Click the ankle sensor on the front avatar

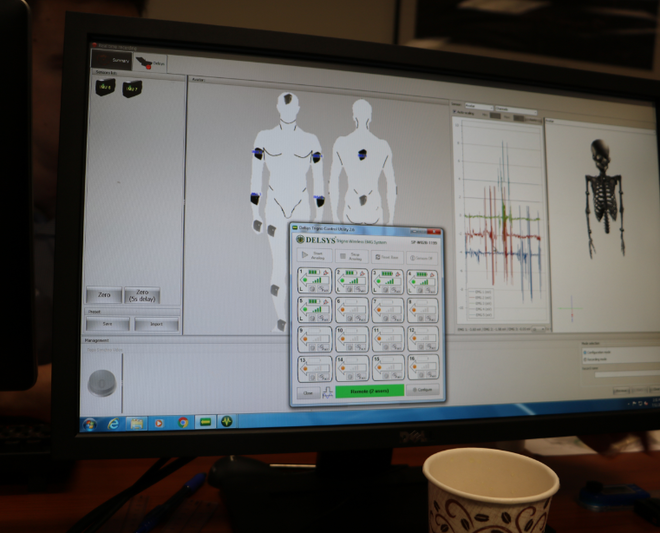(x=281, y=325)
